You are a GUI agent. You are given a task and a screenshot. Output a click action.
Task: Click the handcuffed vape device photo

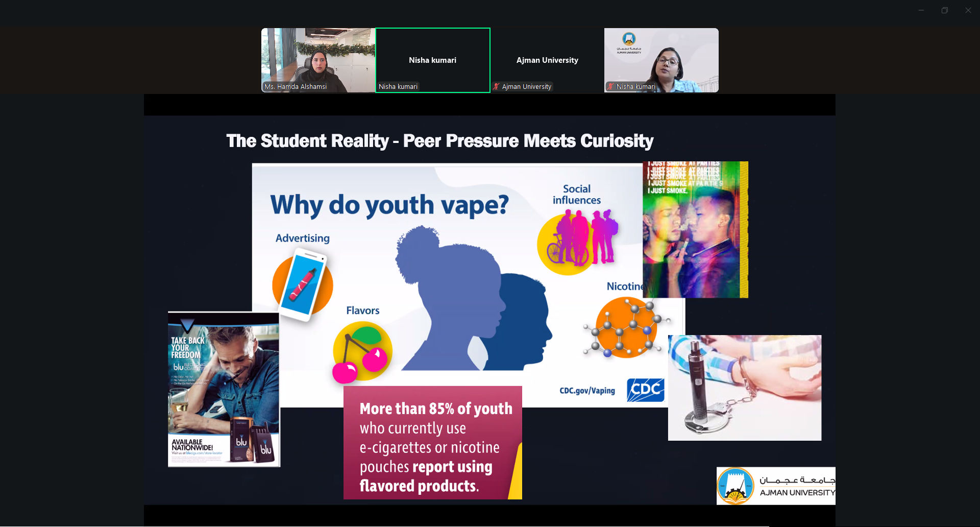click(x=744, y=388)
